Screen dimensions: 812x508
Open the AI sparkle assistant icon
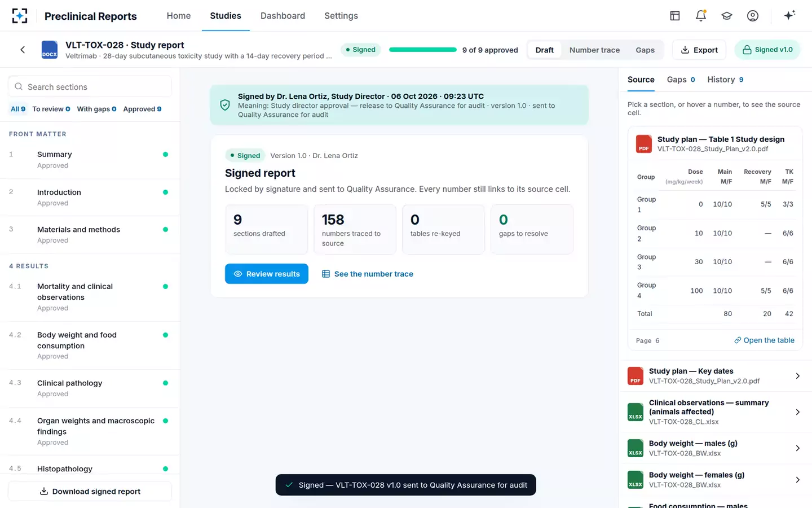pyautogui.click(x=789, y=15)
